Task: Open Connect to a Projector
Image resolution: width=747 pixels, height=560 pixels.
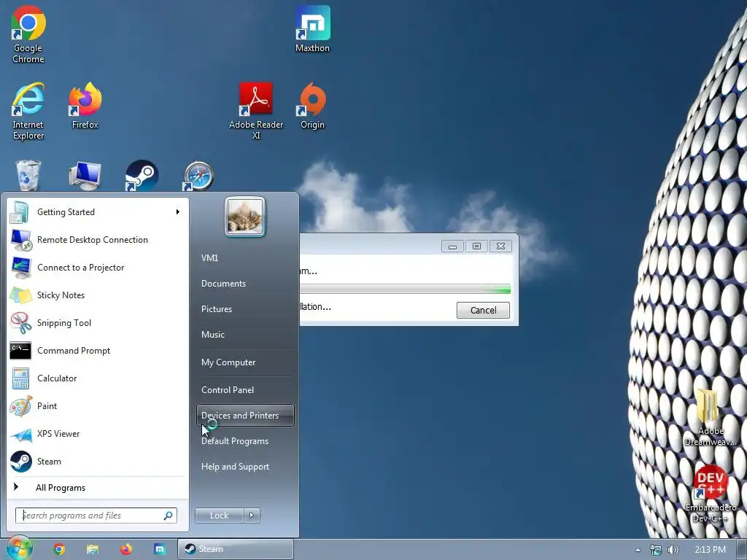Action: coord(96,267)
